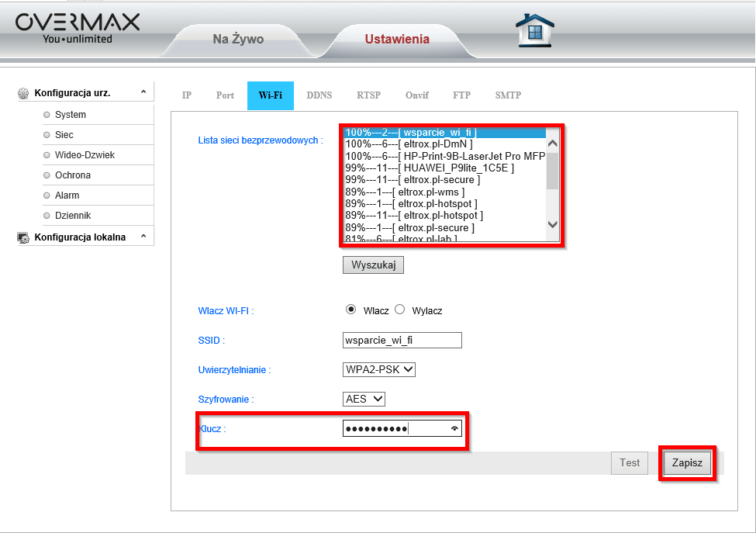Select the Wylacz Wi-Fi radio button
This screenshot has height=533, width=756.
click(400, 310)
